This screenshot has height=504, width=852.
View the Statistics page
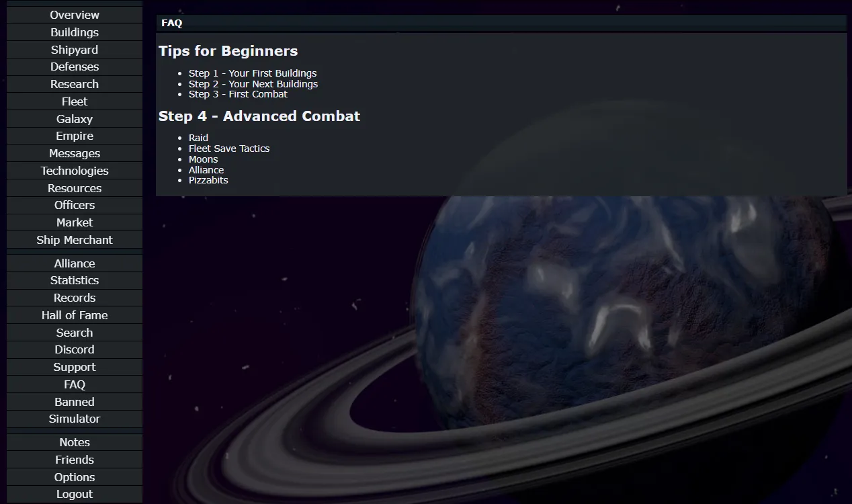point(75,280)
